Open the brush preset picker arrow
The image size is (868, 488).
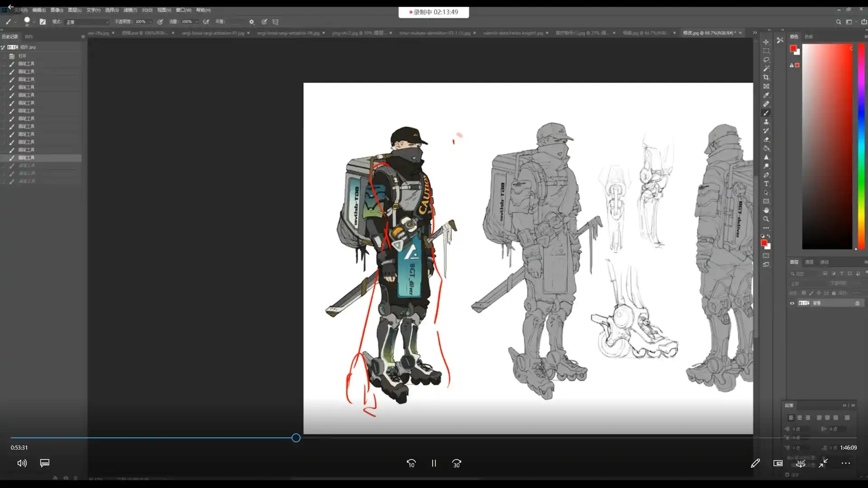[x=34, y=22]
